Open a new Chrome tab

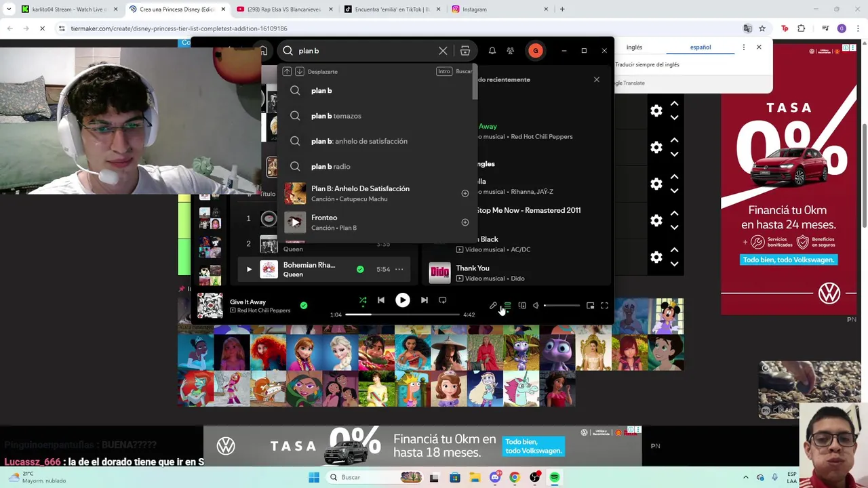(x=562, y=9)
